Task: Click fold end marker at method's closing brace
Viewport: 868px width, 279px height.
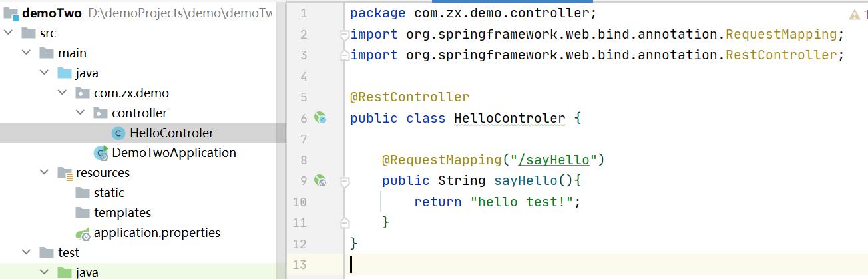Action: pos(344,222)
